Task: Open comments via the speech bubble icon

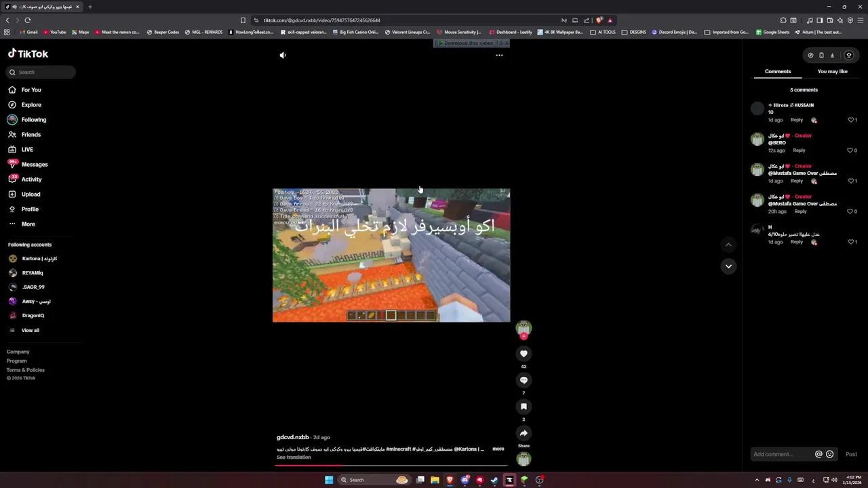Action: [x=524, y=380]
